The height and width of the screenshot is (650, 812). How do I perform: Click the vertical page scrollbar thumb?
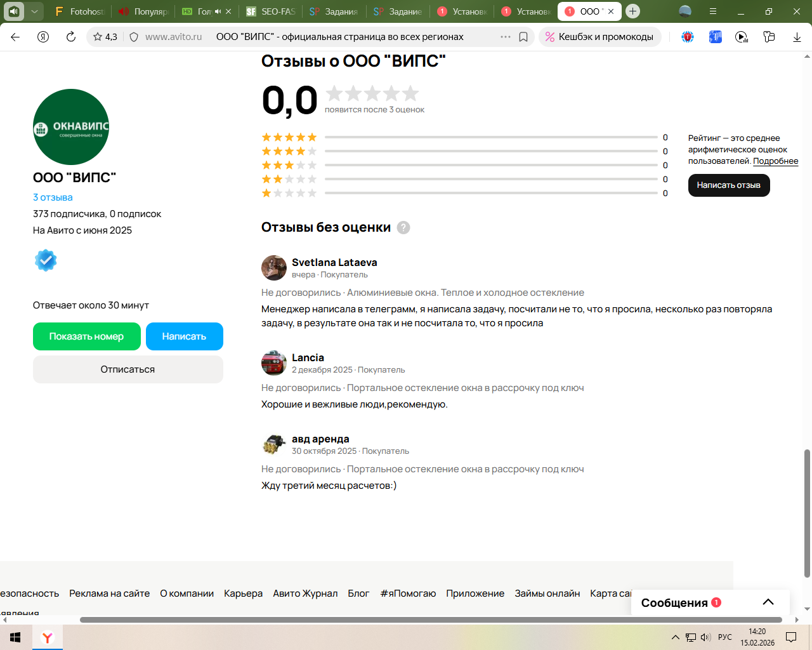click(807, 513)
